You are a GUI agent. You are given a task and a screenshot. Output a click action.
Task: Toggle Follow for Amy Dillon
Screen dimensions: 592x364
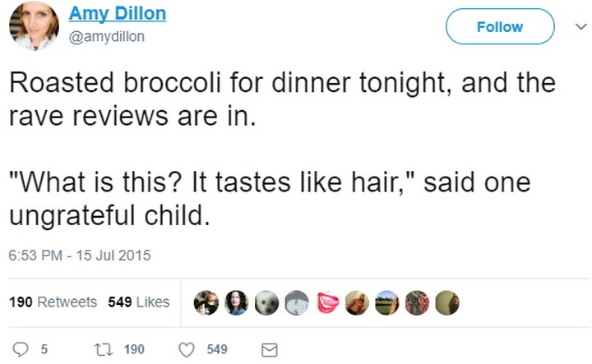(500, 27)
